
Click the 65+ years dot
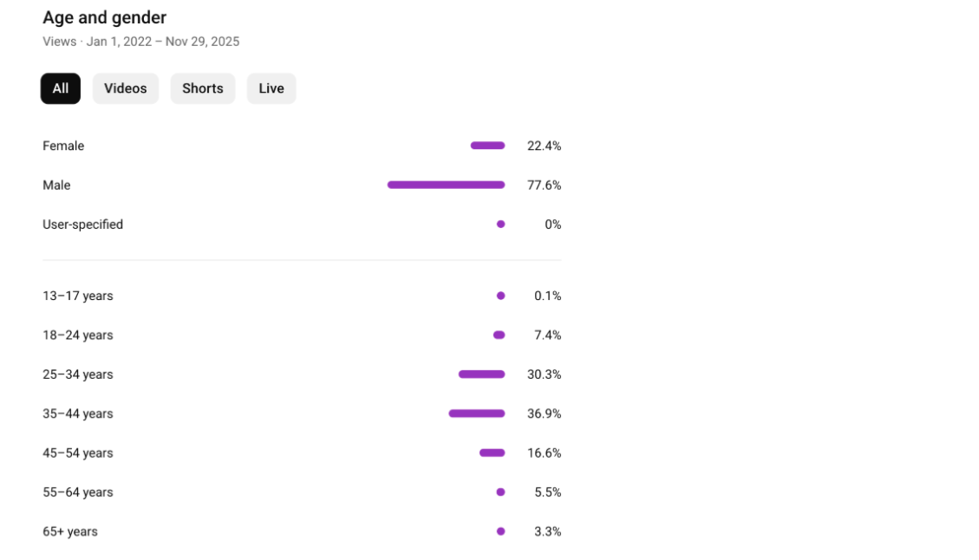coord(500,531)
